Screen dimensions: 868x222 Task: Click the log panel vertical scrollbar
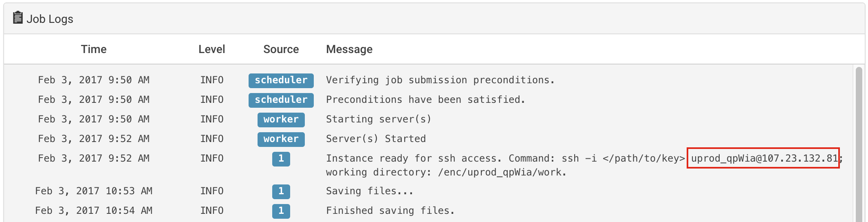pyautogui.click(x=859, y=143)
